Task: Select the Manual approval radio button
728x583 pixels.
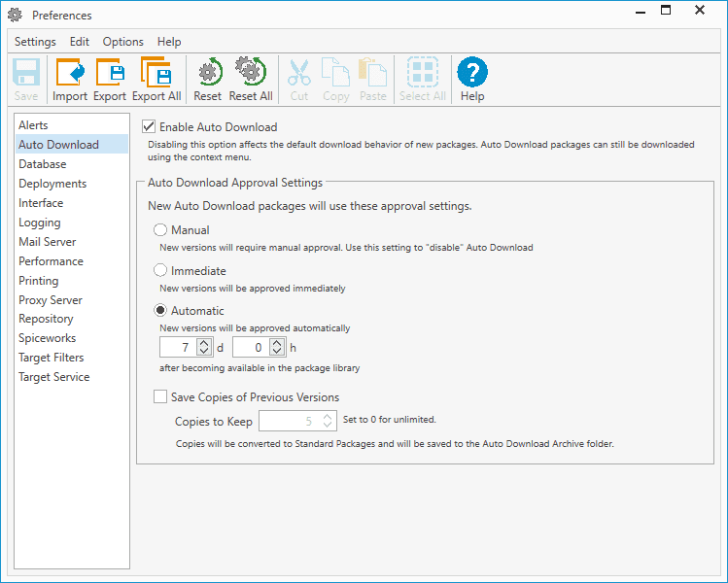Action: tap(160, 229)
